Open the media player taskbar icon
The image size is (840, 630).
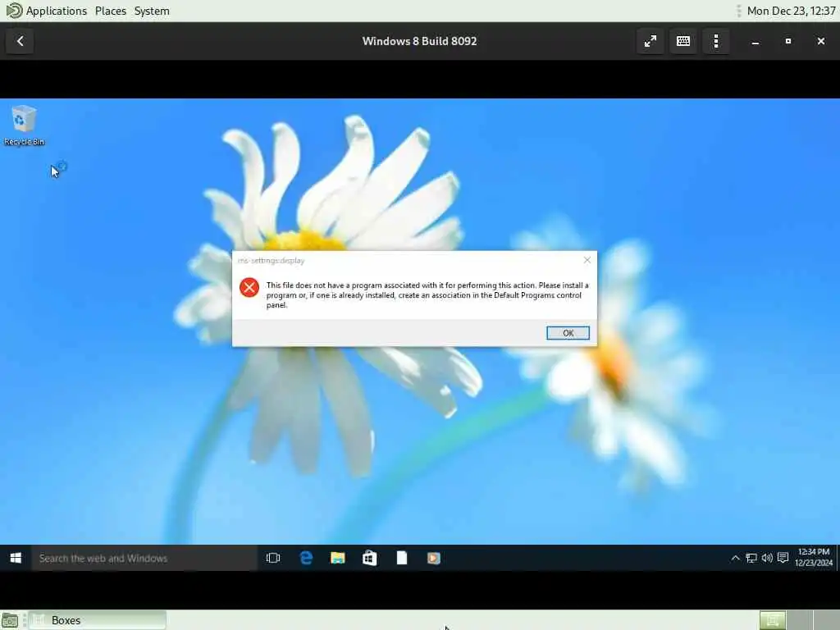tap(434, 558)
